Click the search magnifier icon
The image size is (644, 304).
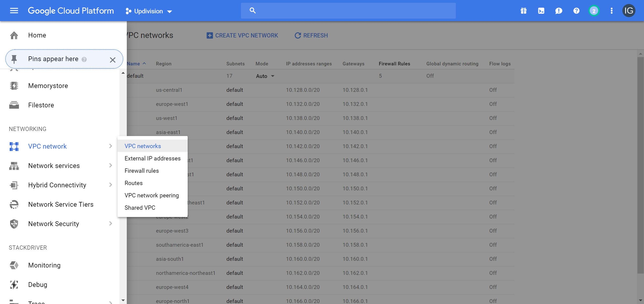click(253, 11)
